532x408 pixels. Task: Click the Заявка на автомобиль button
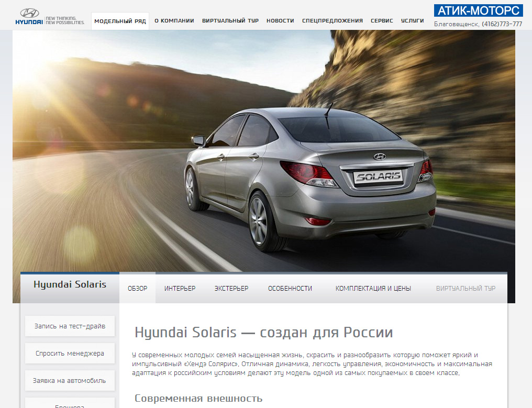(70, 381)
